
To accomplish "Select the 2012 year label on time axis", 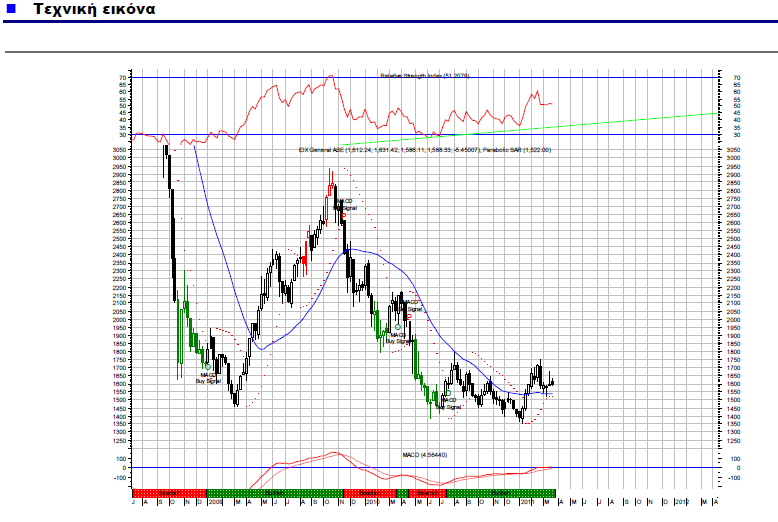I will [682, 502].
